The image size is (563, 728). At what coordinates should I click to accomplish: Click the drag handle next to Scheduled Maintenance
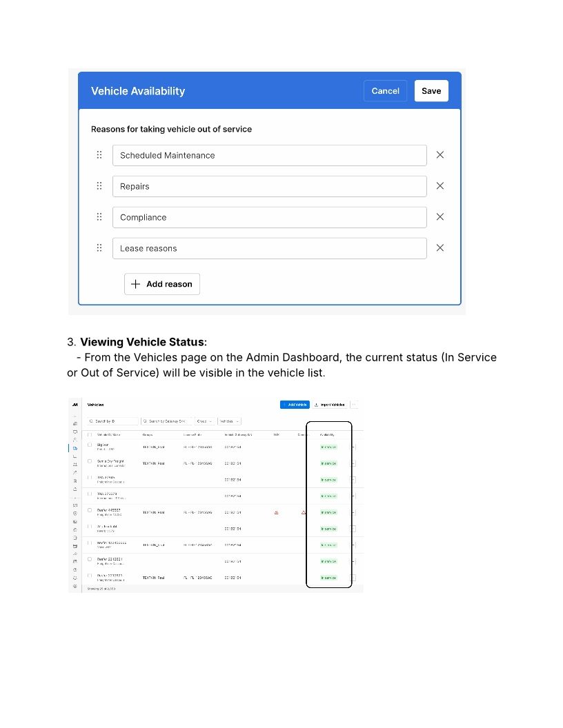[x=99, y=154]
